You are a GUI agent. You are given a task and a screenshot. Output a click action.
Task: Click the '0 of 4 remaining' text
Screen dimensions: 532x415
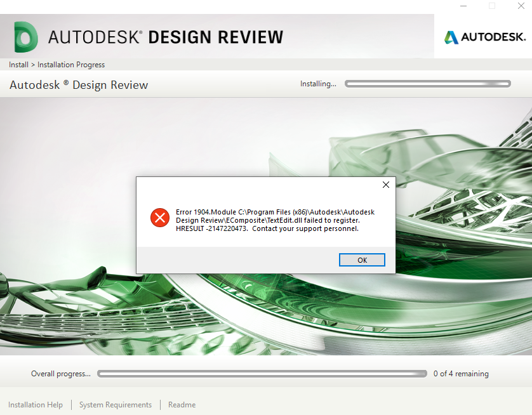click(x=461, y=374)
